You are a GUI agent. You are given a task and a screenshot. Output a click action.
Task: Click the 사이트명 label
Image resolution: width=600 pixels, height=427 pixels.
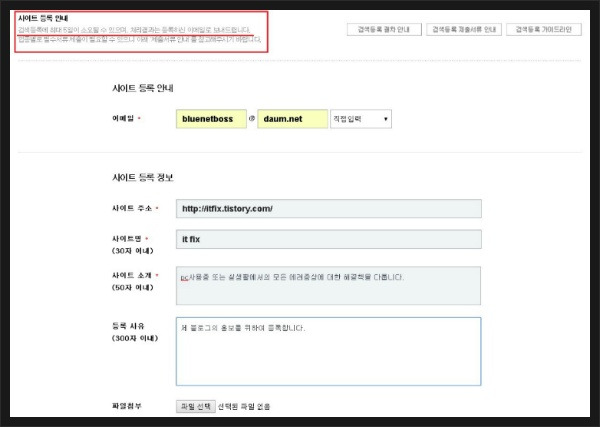pos(127,239)
